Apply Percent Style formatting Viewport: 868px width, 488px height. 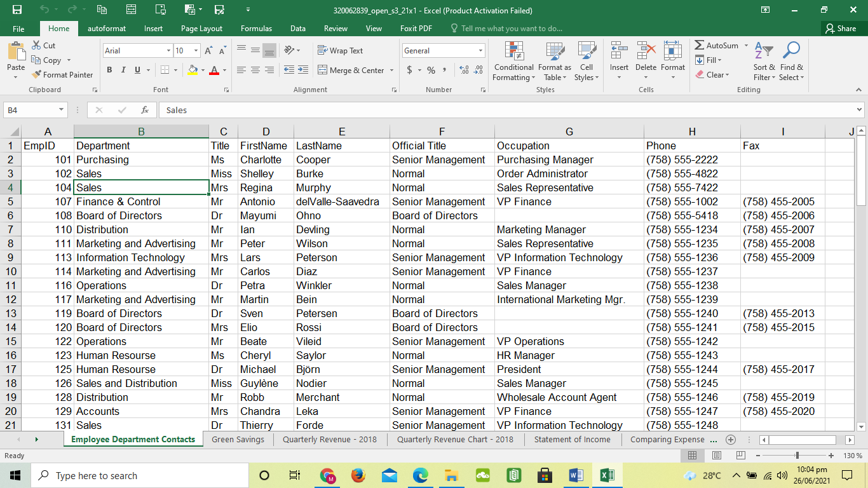coord(431,70)
